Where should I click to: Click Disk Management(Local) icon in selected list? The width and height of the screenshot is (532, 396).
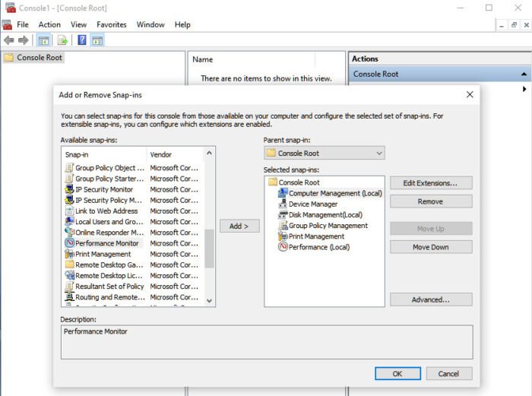point(283,215)
